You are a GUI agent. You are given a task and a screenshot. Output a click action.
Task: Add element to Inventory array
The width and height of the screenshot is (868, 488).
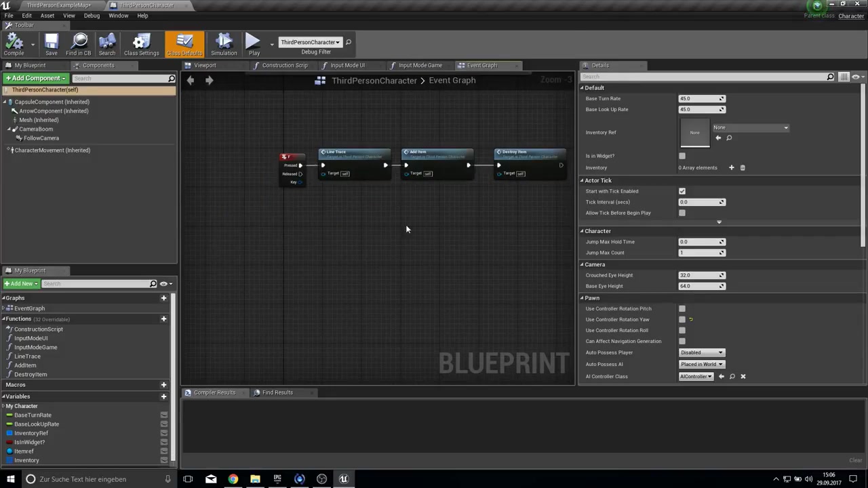coord(731,167)
